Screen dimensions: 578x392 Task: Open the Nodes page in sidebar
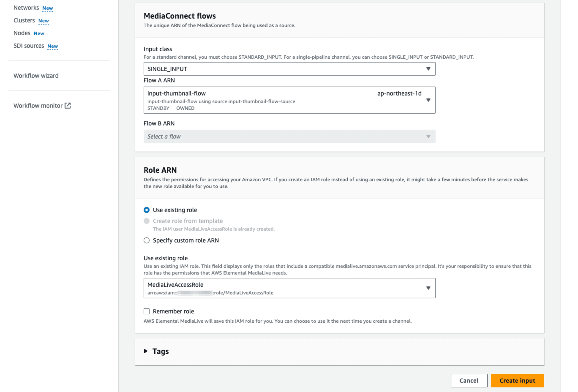[22, 33]
